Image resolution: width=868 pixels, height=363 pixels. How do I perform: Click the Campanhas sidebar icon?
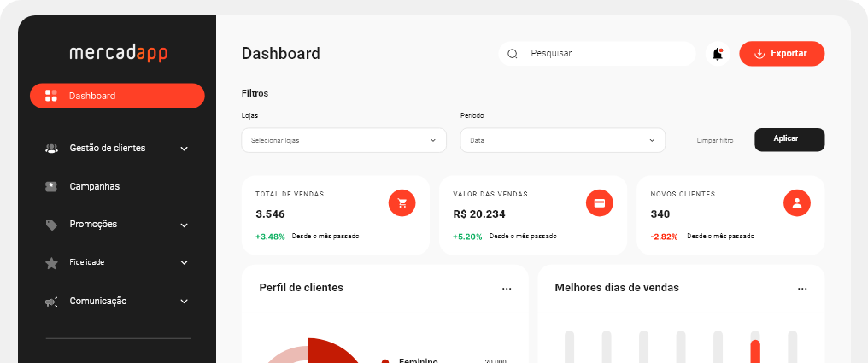(x=51, y=186)
